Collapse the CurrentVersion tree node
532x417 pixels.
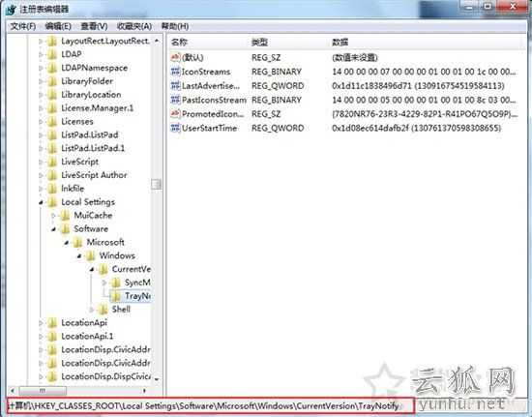[x=92, y=270]
